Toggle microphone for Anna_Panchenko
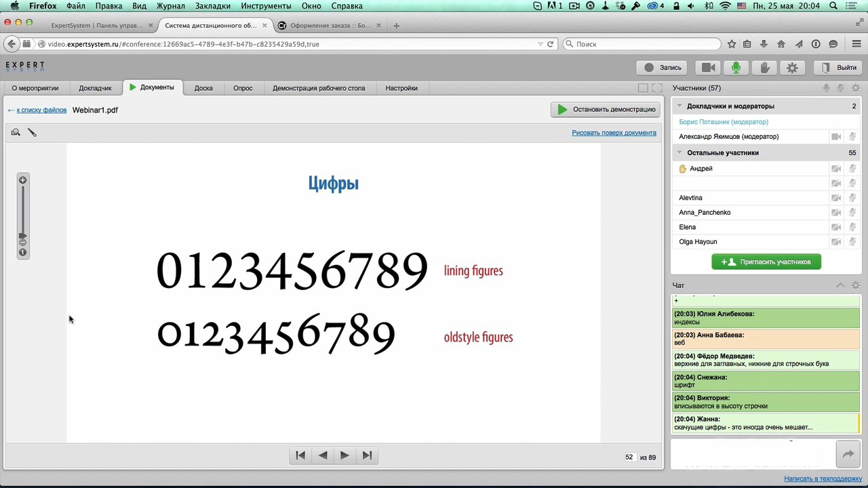The width and height of the screenshot is (868, 488). point(852,213)
